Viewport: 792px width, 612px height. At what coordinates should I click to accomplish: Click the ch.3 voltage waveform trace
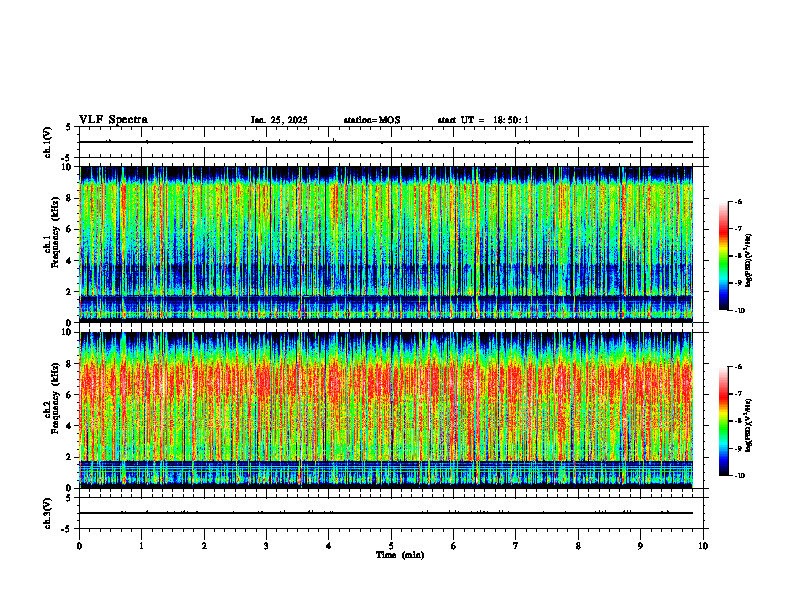tap(386, 513)
